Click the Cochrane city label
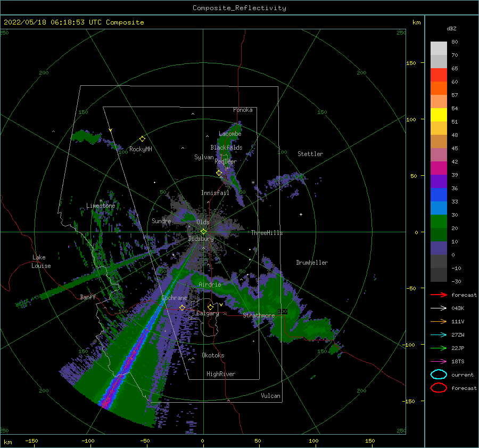This screenshot has height=448, width=479. (x=174, y=298)
